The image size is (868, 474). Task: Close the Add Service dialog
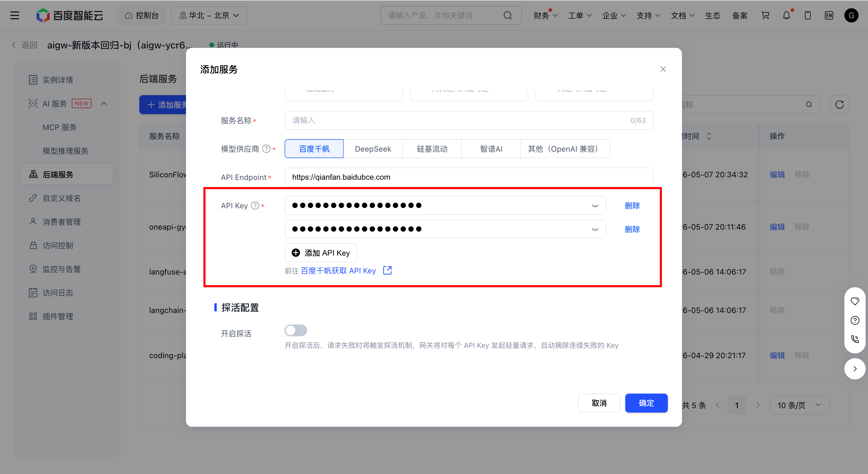point(663,69)
